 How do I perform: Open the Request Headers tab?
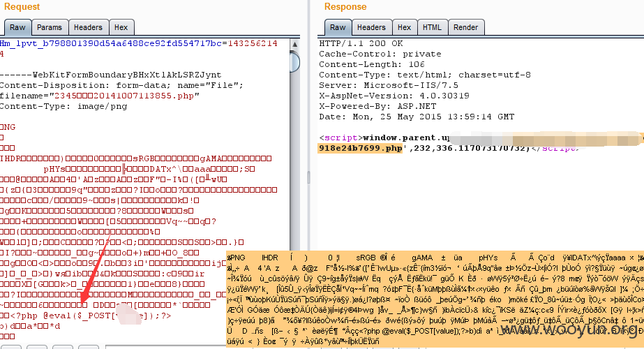click(x=88, y=27)
